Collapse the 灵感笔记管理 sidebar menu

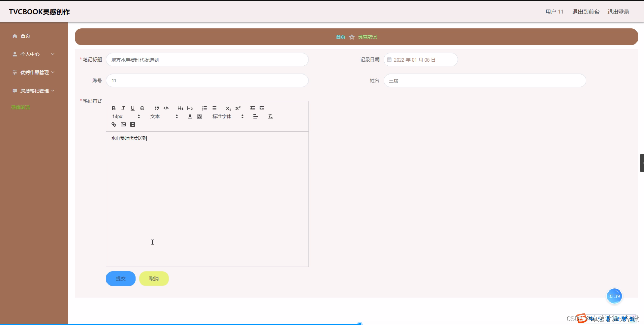coord(33,91)
